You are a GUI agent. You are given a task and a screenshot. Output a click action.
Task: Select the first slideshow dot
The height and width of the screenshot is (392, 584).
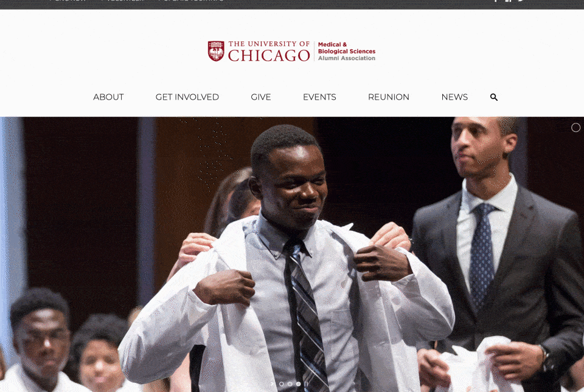(281, 384)
